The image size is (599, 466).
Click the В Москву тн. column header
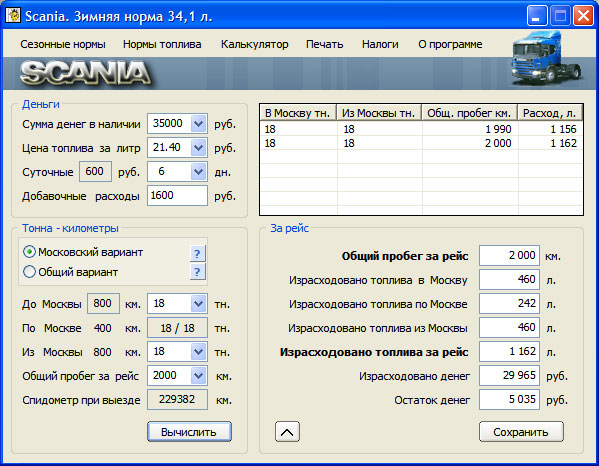coord(298,113)
